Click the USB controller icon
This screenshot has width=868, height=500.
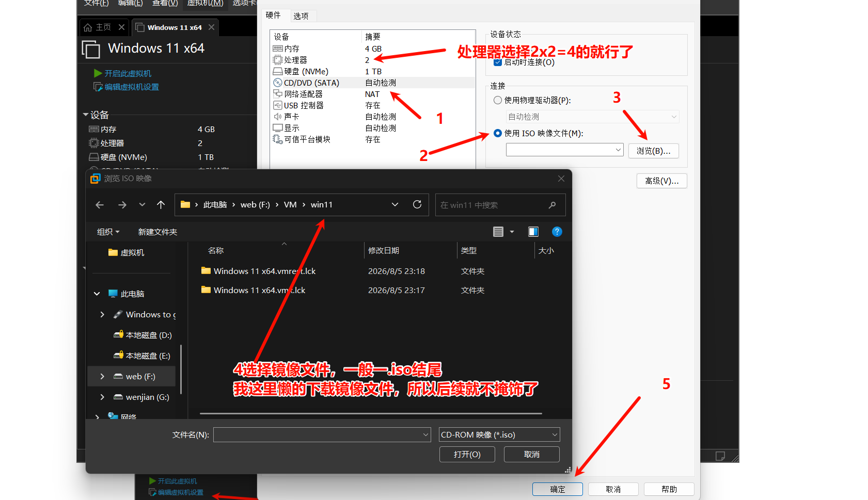coord(278,105)
